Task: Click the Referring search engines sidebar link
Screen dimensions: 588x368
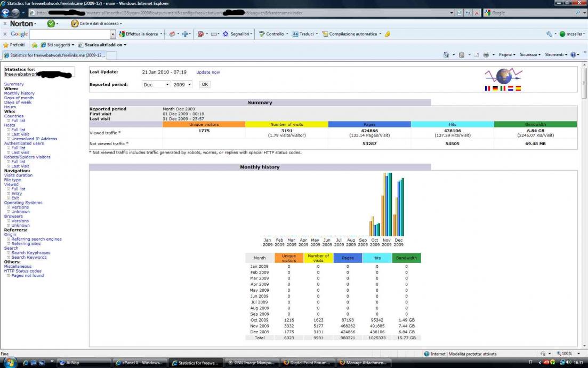Action: click(x=36, y=239)
